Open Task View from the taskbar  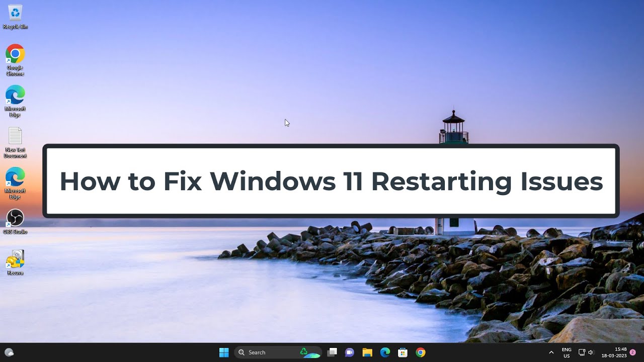332,352
